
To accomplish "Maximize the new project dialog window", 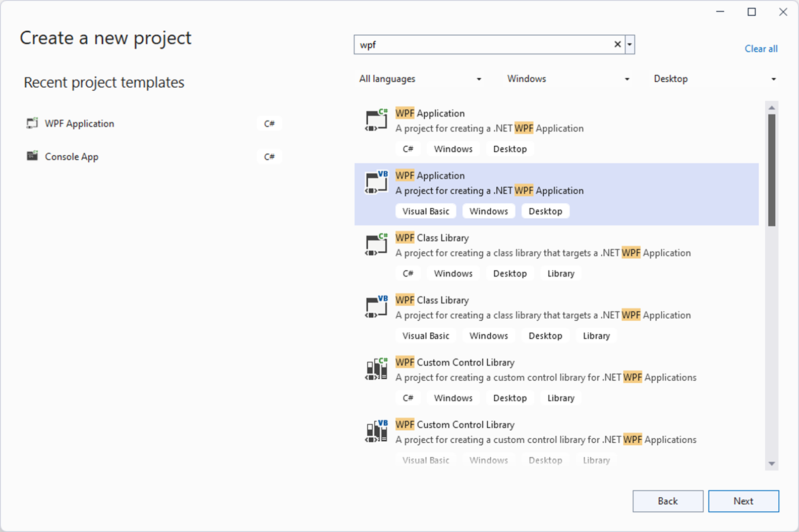I will click(752, 12).
